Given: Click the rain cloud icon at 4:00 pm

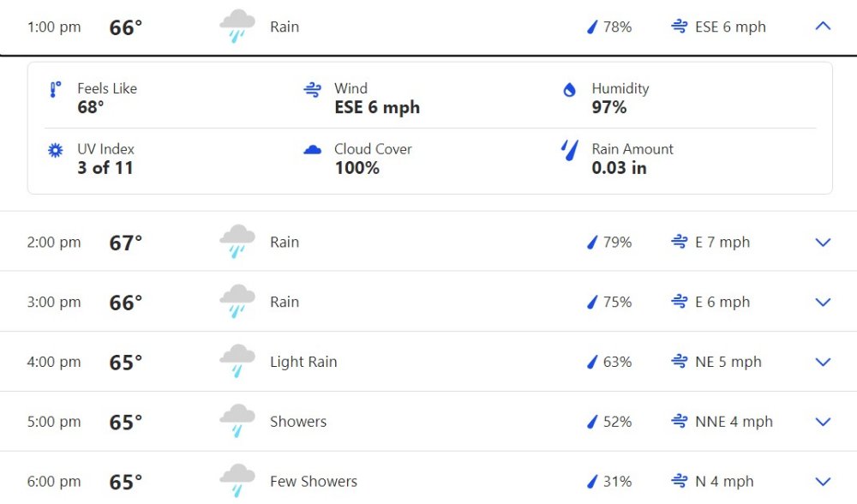Looking at the screenshot, I should (237, 362).
